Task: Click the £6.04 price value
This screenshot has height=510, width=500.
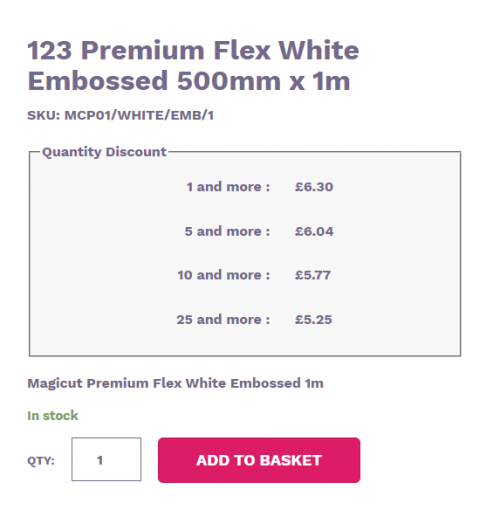Action: [314, 231]
